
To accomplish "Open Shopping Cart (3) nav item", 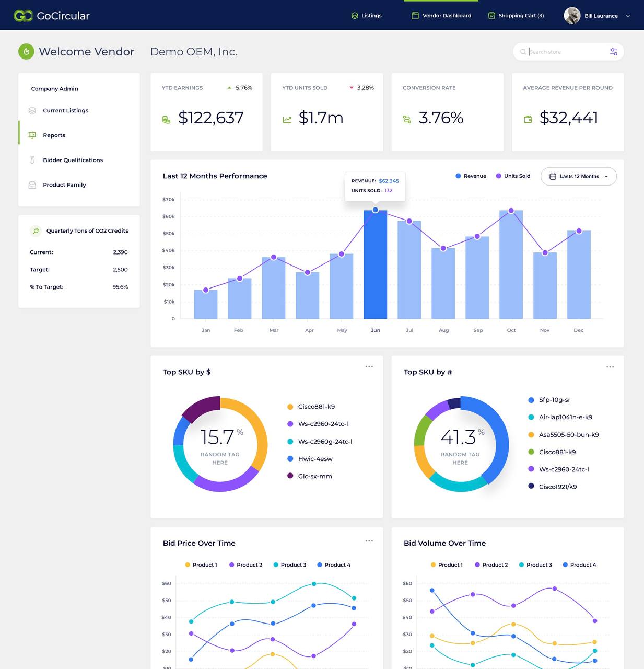I will coord(516,16).
